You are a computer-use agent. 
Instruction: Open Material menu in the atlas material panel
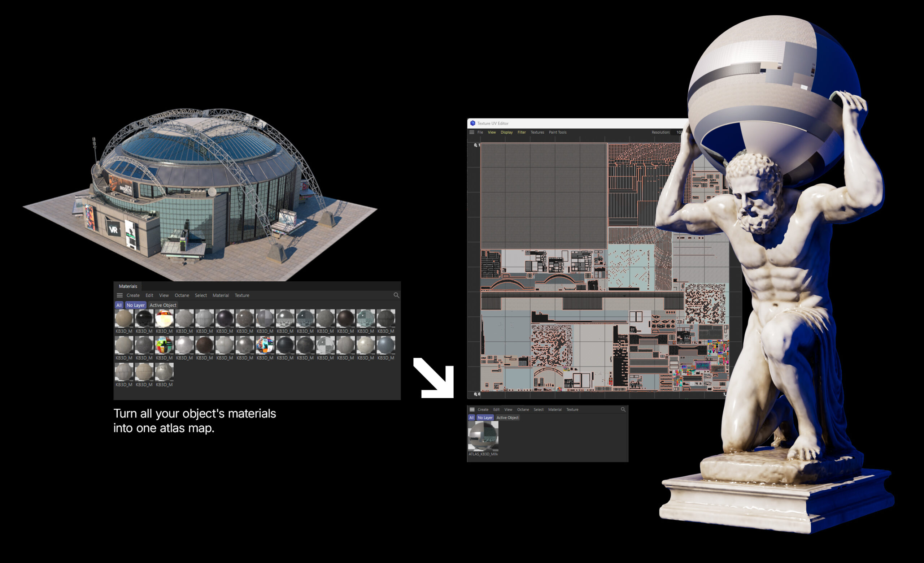pyautogui.click(x=555, y=410)
